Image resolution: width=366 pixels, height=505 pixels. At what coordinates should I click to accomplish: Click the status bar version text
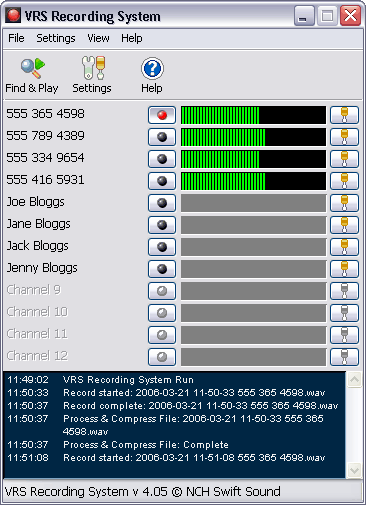pyautogui.click(x=143, y=492)
